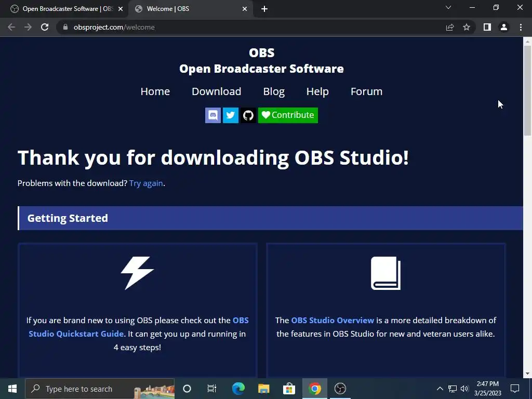Click the green Contribute button

pyautogui.click(x=288, y=115)
